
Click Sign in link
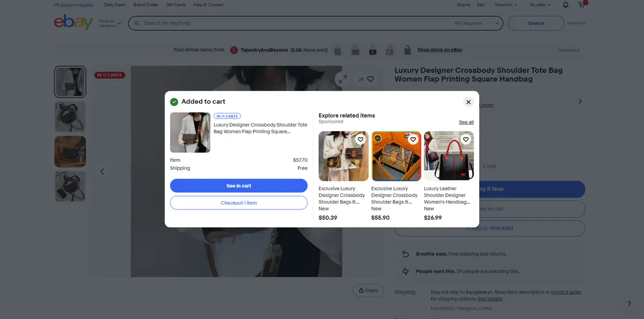coord(67,5)
